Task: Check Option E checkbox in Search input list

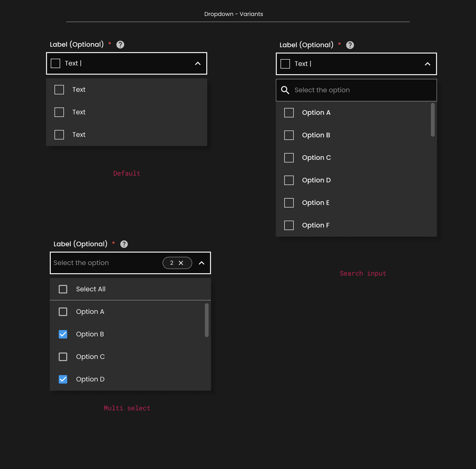Action: (x=289, y=203)
